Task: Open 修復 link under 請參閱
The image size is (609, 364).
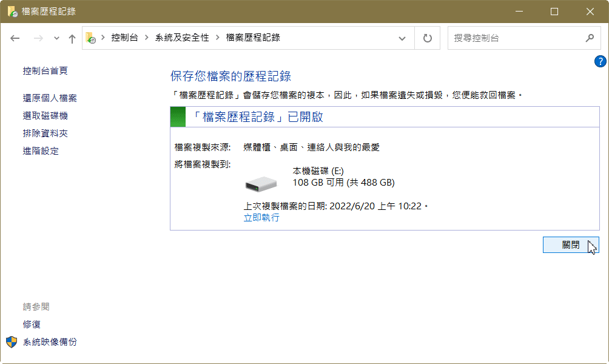Action: (x=32, y=325)
